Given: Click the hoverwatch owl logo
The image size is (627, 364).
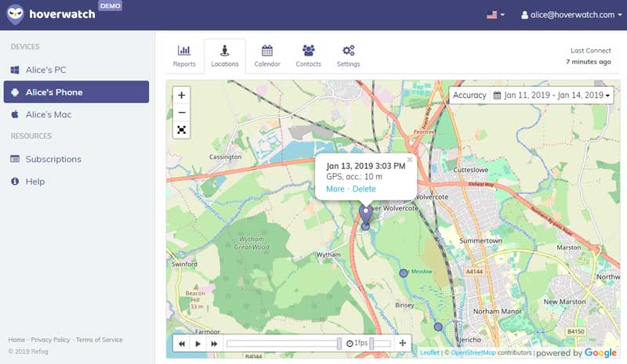Looking at the screenshot, I should (x=15, y=14).
